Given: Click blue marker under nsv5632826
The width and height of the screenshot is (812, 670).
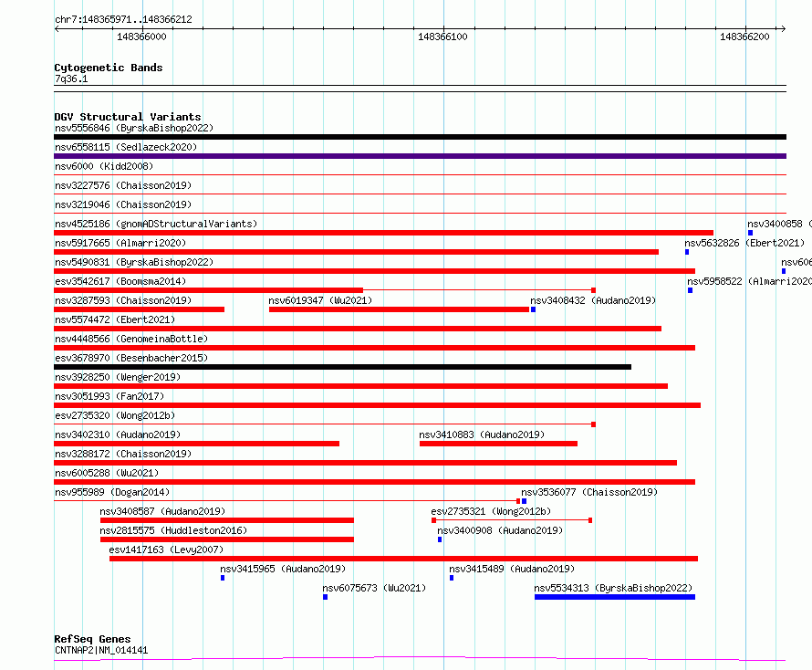Looking at the screenshot, I should click(687, 252).
